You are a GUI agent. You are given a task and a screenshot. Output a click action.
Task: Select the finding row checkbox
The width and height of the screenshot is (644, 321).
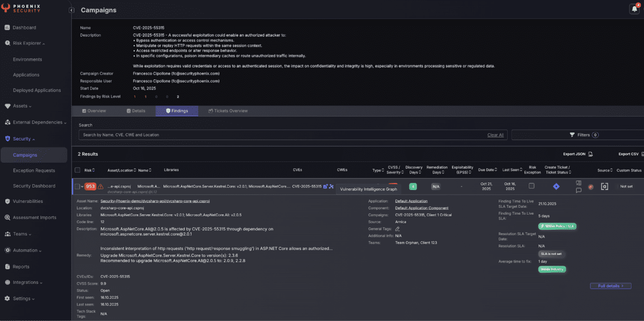77,187
